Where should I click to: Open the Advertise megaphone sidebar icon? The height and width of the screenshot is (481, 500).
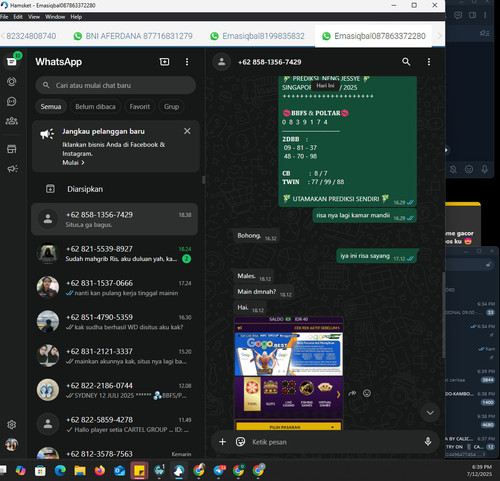coord(12,169)
